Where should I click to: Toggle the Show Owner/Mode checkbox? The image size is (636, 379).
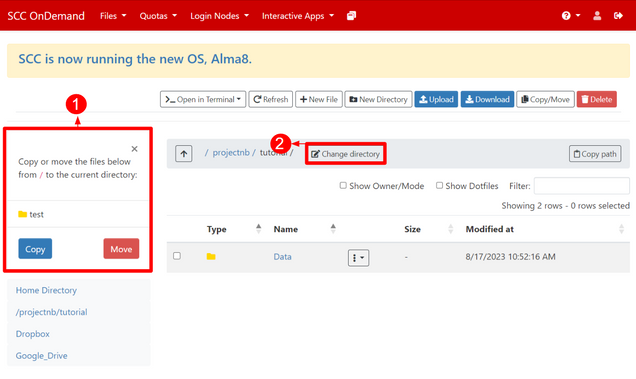343,185
